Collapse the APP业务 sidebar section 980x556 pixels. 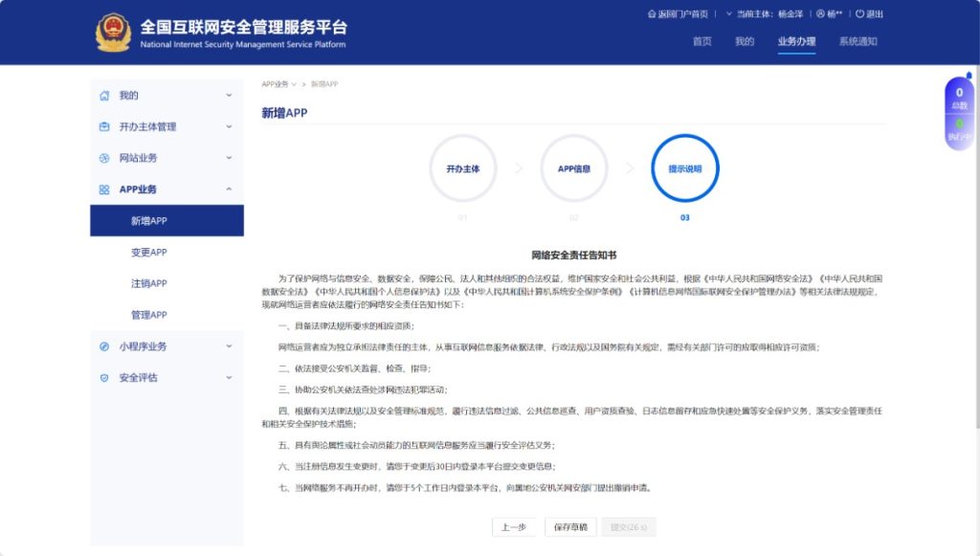pyautogui.click(x=227, y=189)
